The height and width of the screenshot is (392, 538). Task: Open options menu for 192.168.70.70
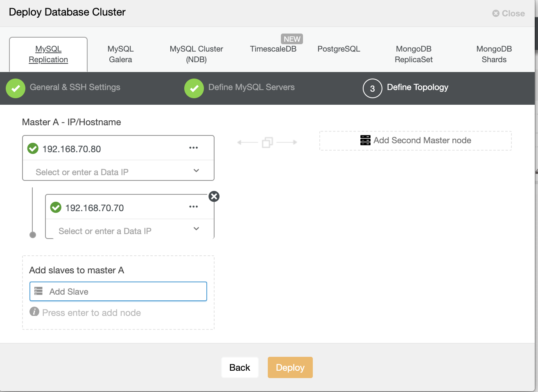tap(194, 207)
